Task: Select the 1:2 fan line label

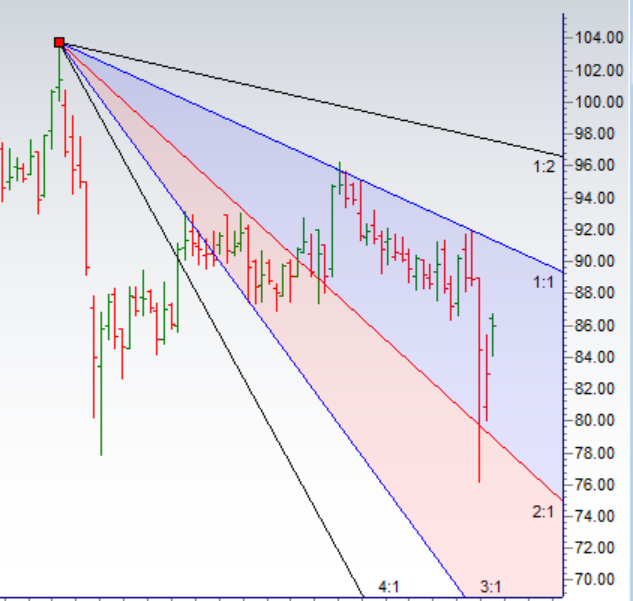Action: pos(544,167)
